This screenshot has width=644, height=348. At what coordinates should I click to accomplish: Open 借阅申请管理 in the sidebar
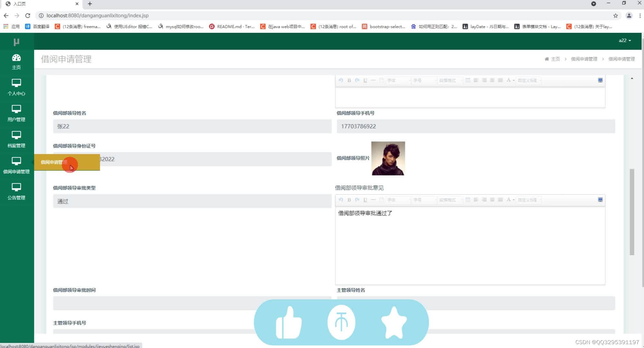[x=16, y=166]
